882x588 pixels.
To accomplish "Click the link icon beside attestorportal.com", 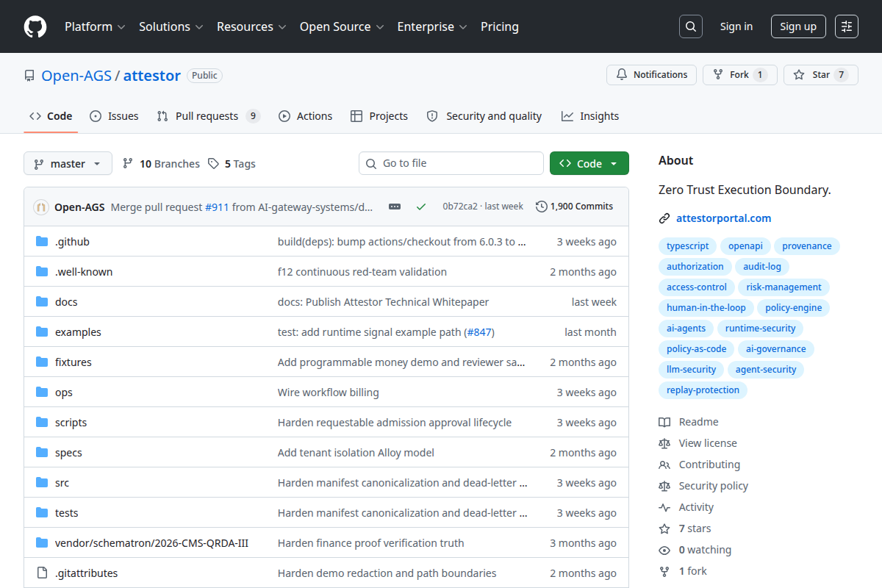I will 664,218.
